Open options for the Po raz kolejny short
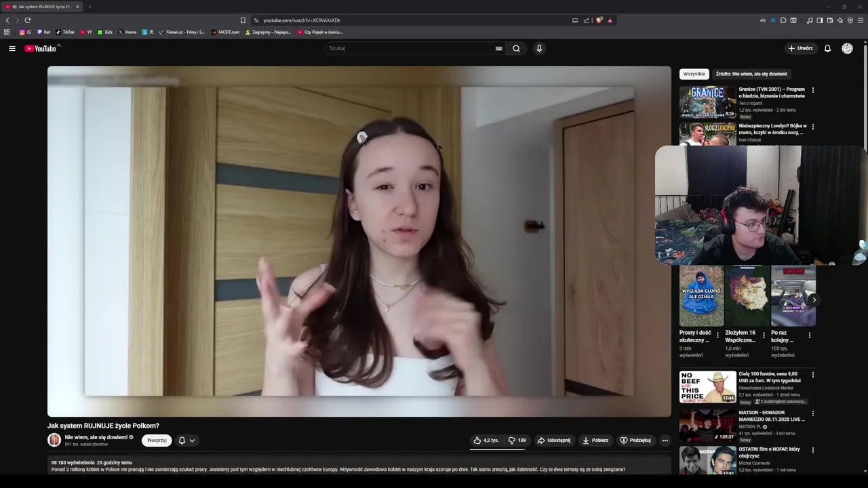The image size is (868, 488). coord(809,335)
